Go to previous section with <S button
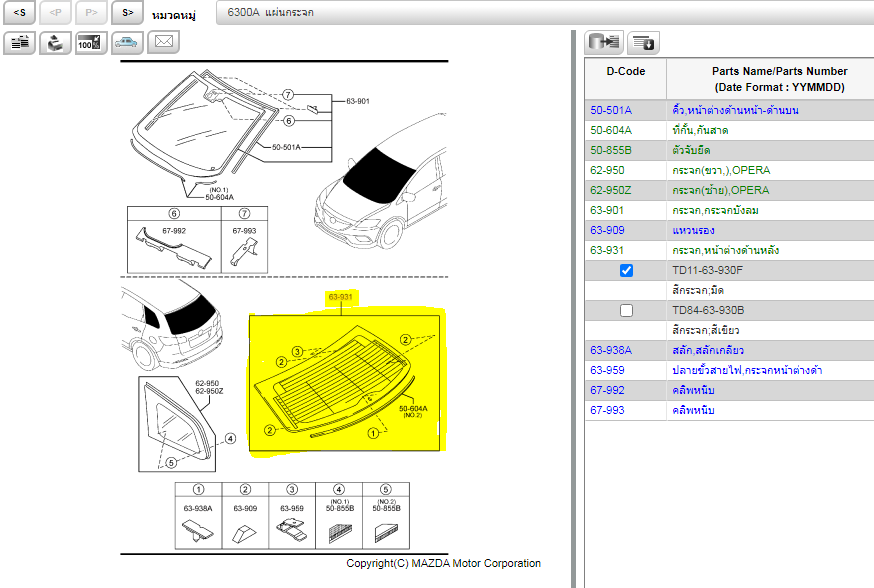 20,12
